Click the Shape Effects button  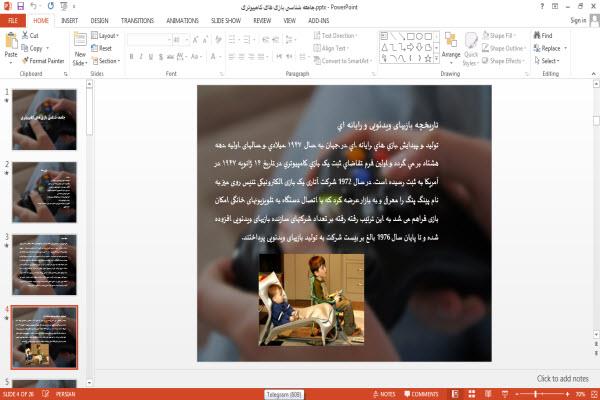pyautogui.click(x=503, y=61)
